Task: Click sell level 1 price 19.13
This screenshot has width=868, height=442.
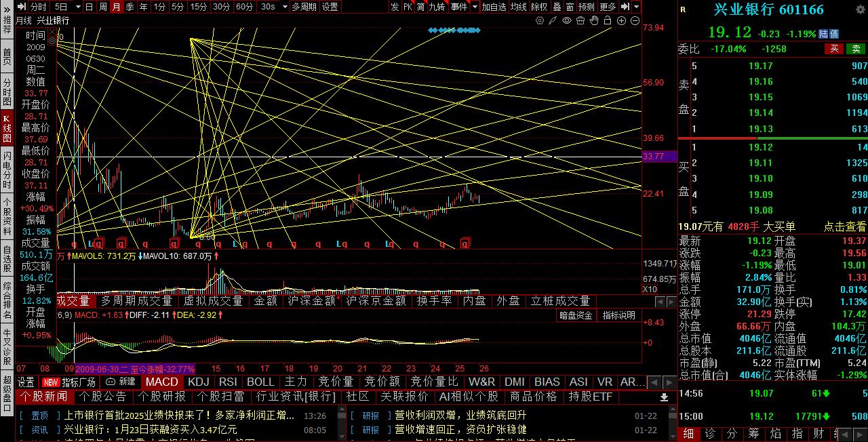Action: click(760, 129)
